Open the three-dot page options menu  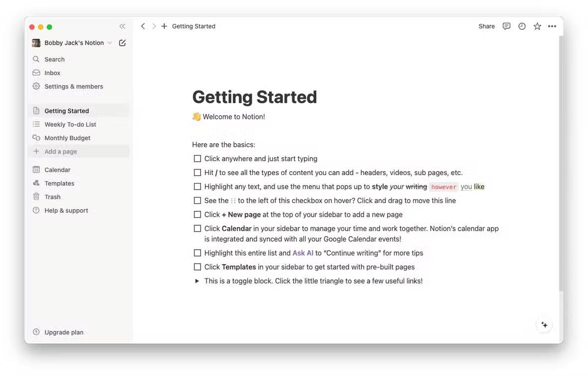point(552,26)
